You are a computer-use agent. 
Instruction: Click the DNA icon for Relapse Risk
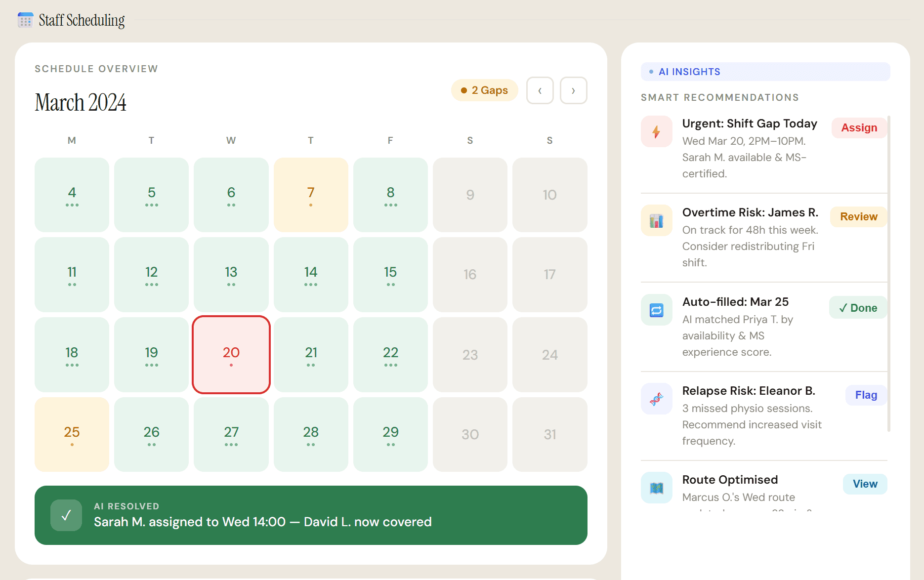pos(656,399)
